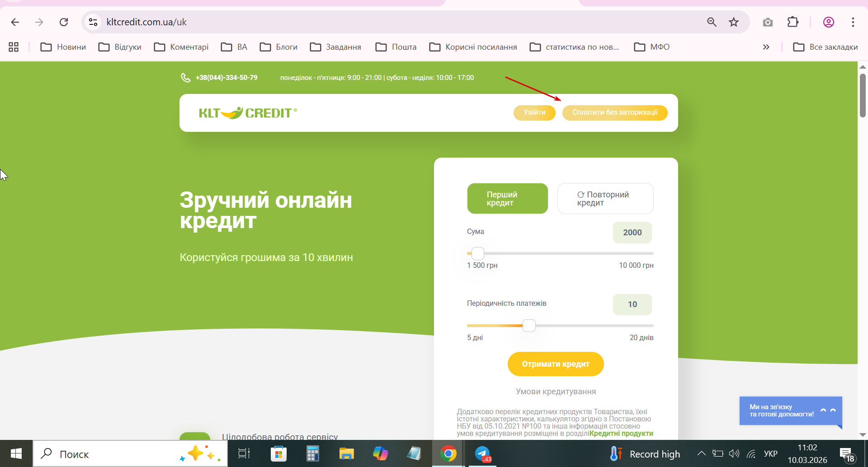
Task: Open Task View on the taskbar
Action: pos(244,453)
